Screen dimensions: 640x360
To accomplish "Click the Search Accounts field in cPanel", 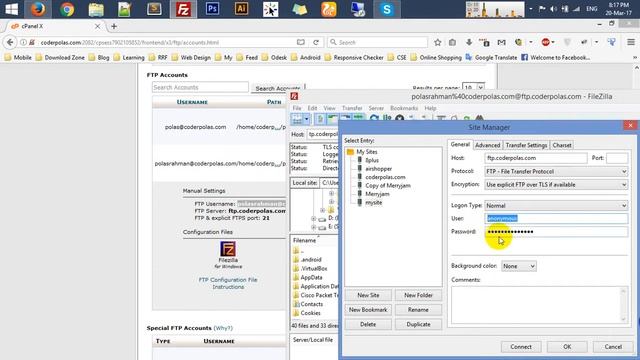I will coord(200,87).
